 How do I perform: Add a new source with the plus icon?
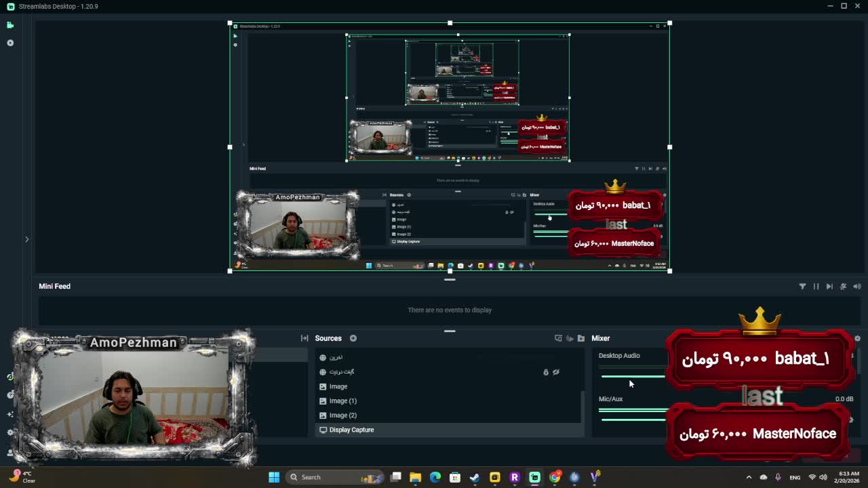(x=353, y=338)
